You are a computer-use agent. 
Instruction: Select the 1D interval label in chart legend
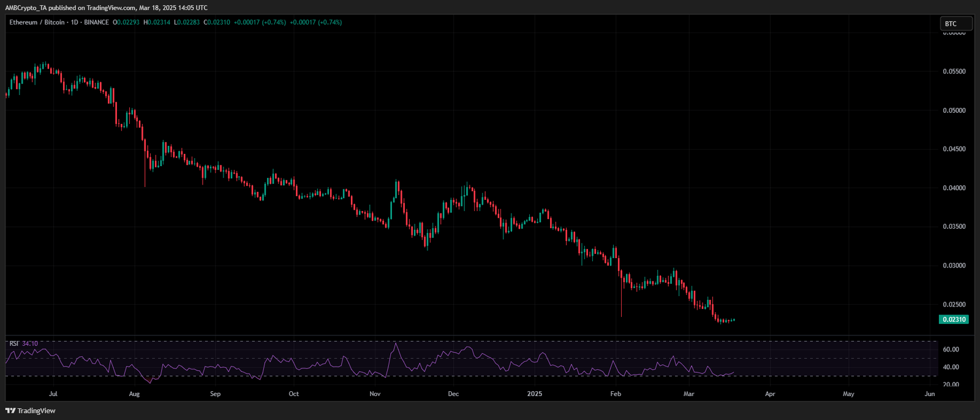[x=75, y=23]
